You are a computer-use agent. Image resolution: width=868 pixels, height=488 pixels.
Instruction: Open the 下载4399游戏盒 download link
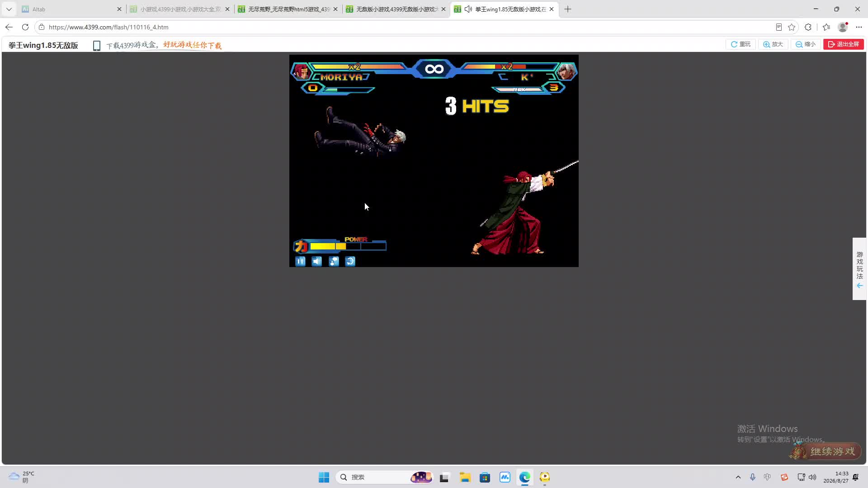[x=164, y=45]
